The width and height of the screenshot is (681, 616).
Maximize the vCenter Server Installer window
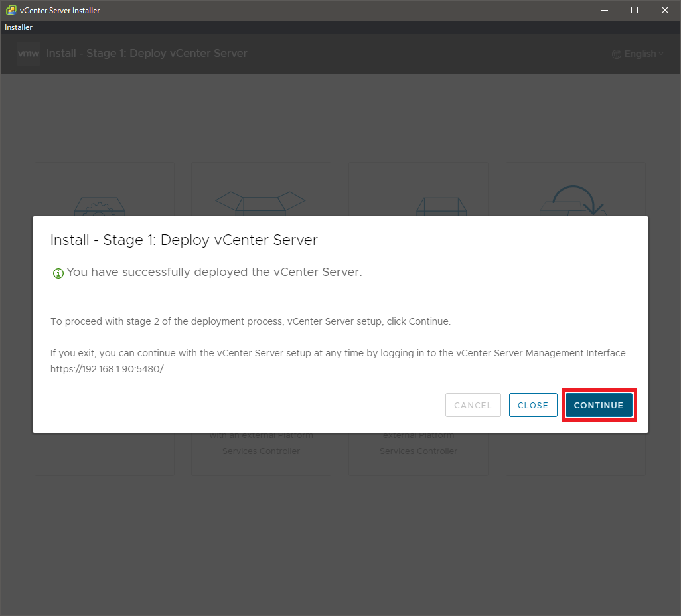pyautogui.click(x=634, y=10)
